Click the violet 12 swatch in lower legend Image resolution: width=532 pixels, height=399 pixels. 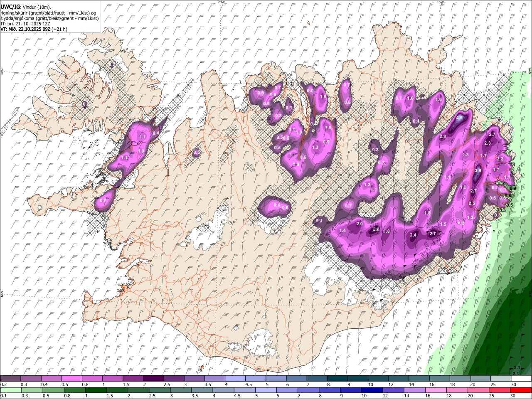[x=393, y=390]
